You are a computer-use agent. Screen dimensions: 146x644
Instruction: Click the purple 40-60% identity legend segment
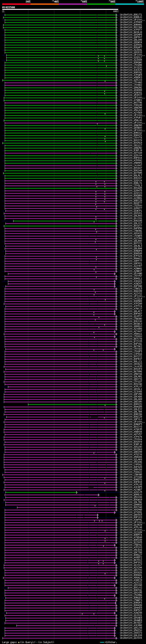point(73,4)
